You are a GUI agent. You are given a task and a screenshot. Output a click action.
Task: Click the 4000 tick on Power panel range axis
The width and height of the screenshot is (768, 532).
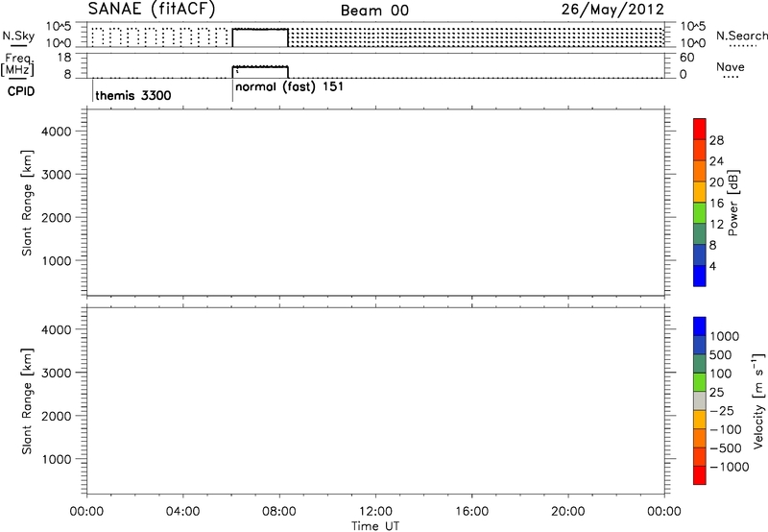click(x=57, y=132)
